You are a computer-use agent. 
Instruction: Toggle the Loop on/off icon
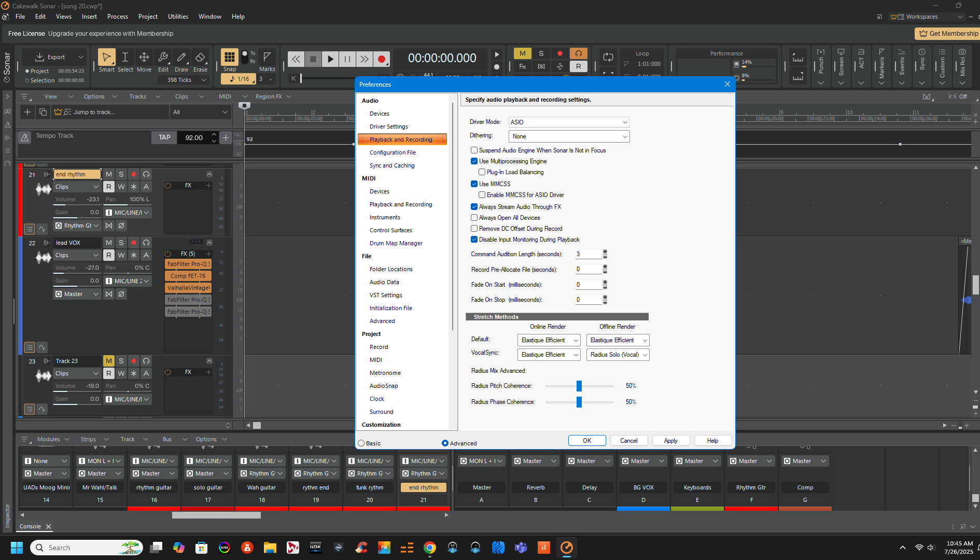[608, 58]
